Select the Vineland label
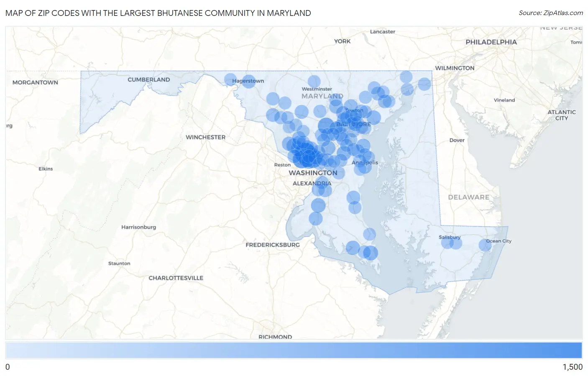Screen dimensions: 588x376 click(504, 100)
